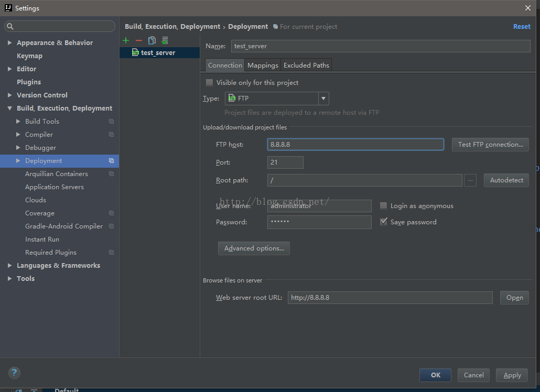This screenshot has width=540, height=392.
Task: Click the Root path input field
Action: [365, 180]
